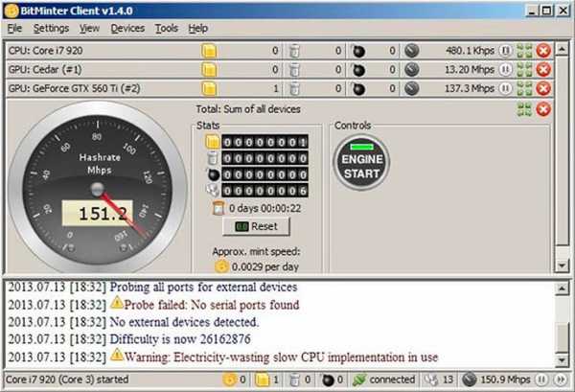Click the '0 days 00:00:22' uptime text

point(264,208)
